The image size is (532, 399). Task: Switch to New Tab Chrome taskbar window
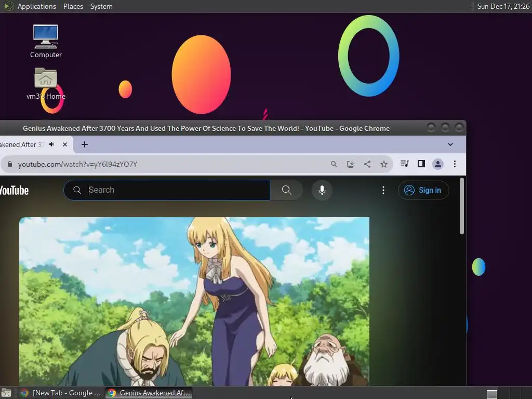(61, 393)
